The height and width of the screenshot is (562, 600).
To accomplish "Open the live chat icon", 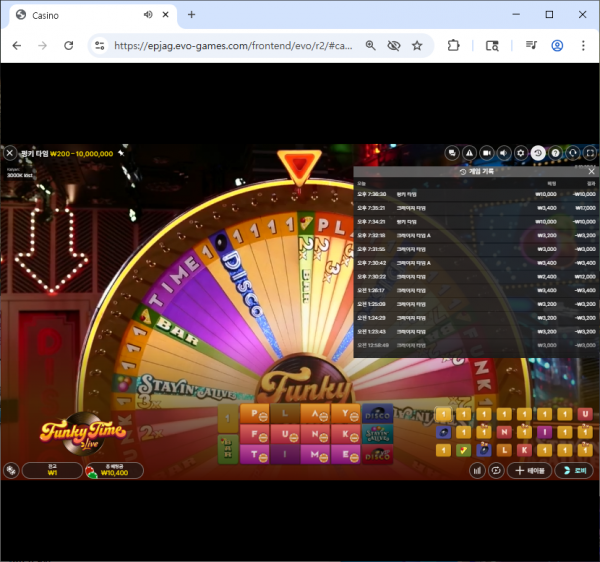I will 453,153.
